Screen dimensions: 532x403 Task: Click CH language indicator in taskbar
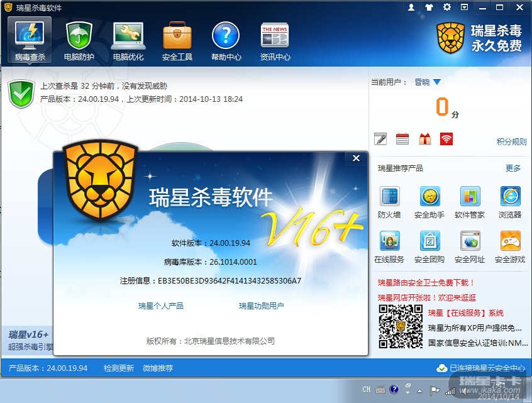point(367,389)
